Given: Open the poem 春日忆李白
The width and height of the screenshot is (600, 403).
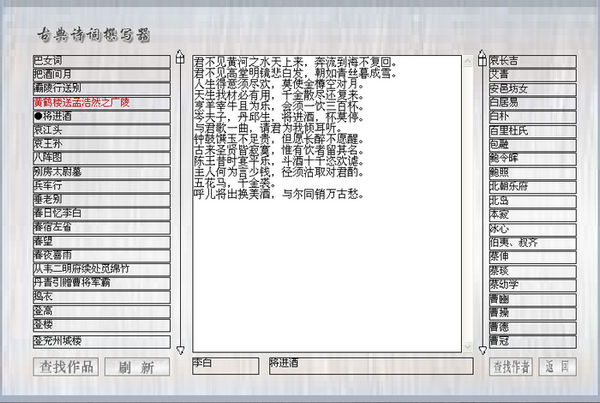Looking at the screenshot, I should coord(102,213).
